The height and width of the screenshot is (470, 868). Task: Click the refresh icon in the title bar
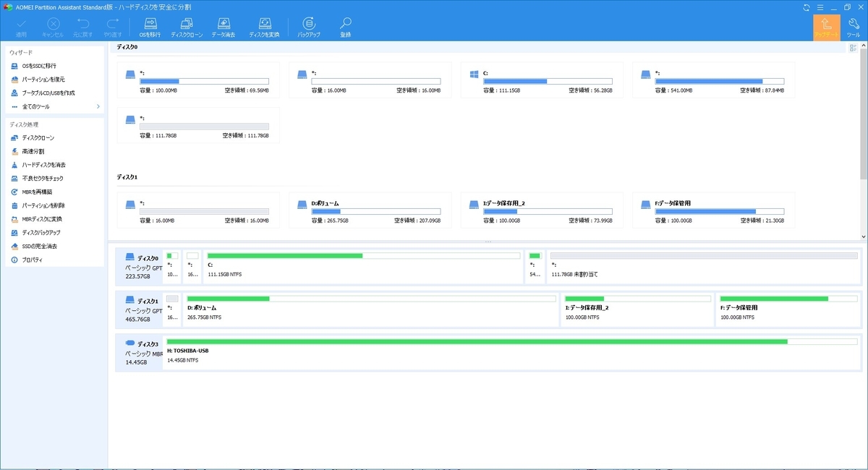point(807,7)
